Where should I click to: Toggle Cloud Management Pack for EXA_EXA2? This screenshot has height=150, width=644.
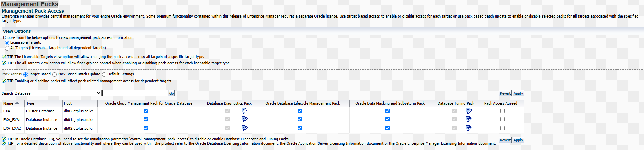click(x=146, y=128)
